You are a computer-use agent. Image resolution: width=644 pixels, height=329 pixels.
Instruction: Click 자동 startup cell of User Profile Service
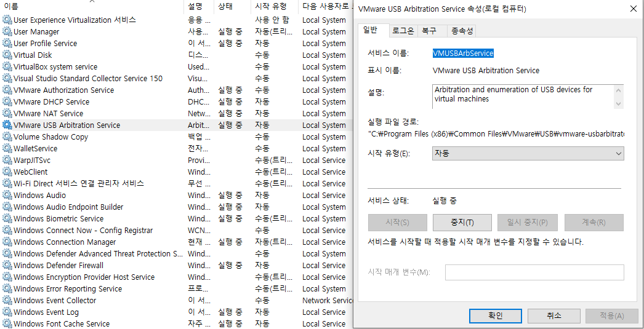(262, 44)
